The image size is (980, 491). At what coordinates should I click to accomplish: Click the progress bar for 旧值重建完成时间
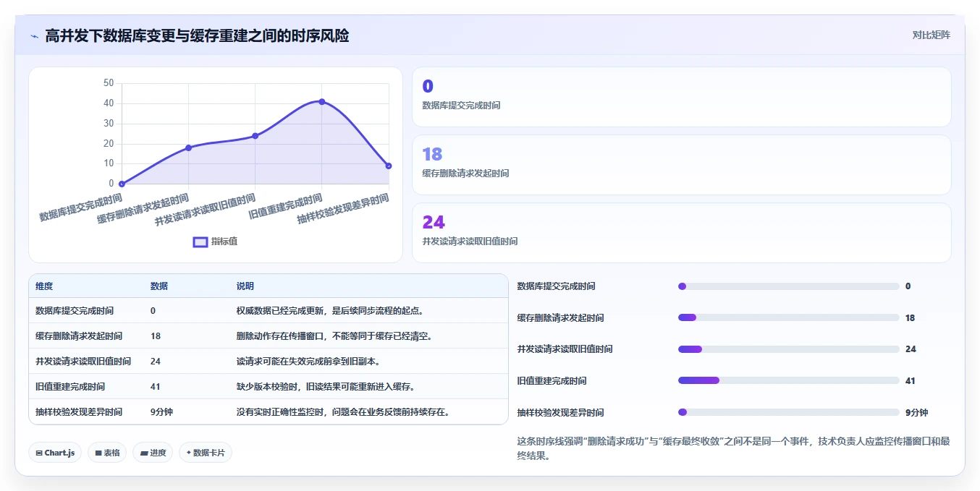click(x=788, y=380)
